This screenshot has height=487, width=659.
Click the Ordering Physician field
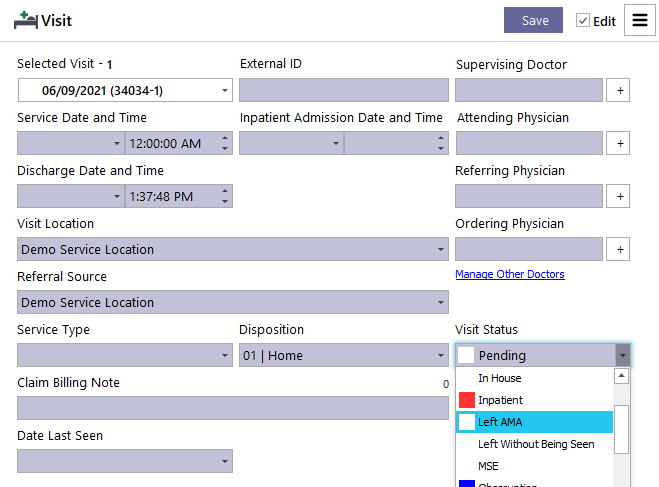529,249
